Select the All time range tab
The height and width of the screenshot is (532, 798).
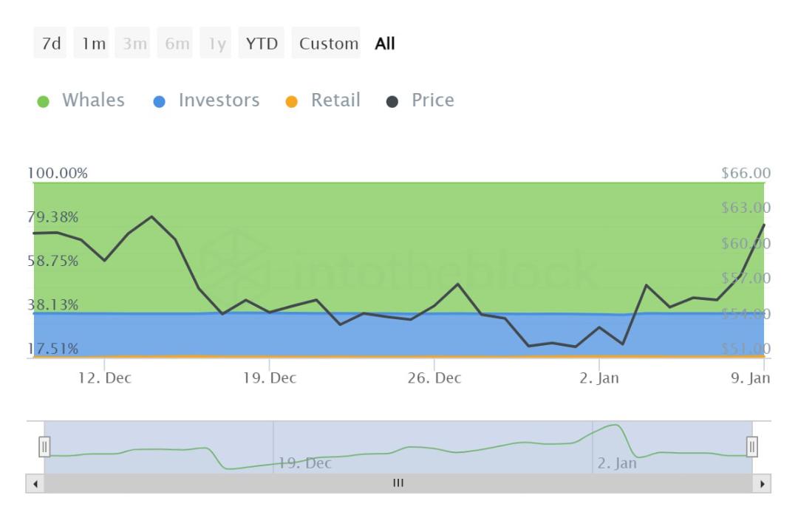(x=385, y=44)
